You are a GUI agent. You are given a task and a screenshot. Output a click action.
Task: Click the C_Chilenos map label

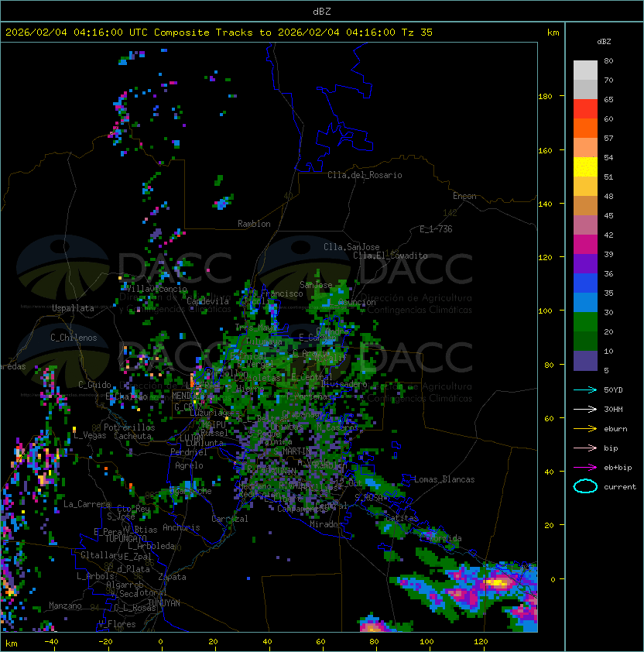tap(74, 338)
